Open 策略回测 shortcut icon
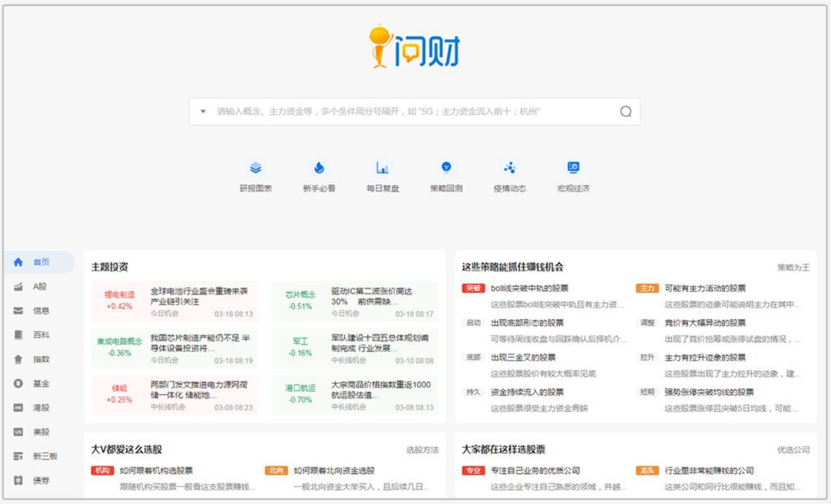Screen dimensions: 831x504 pos(446,167)
